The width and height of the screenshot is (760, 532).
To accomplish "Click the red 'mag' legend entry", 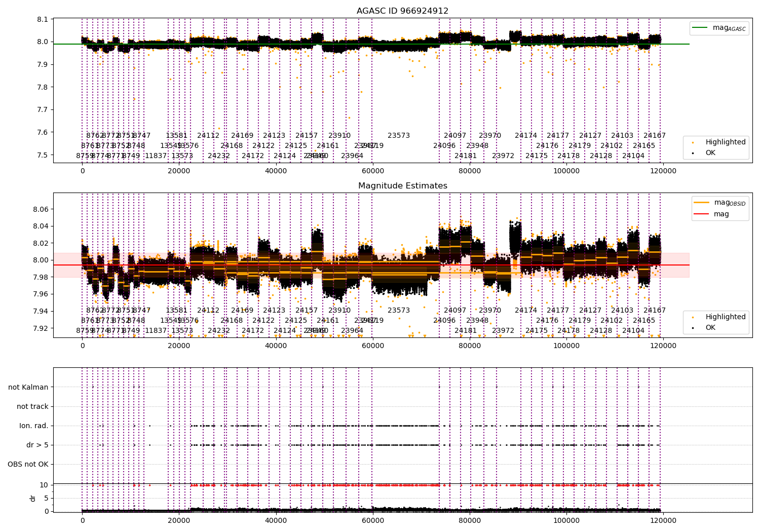I will (x=712, y=214).
